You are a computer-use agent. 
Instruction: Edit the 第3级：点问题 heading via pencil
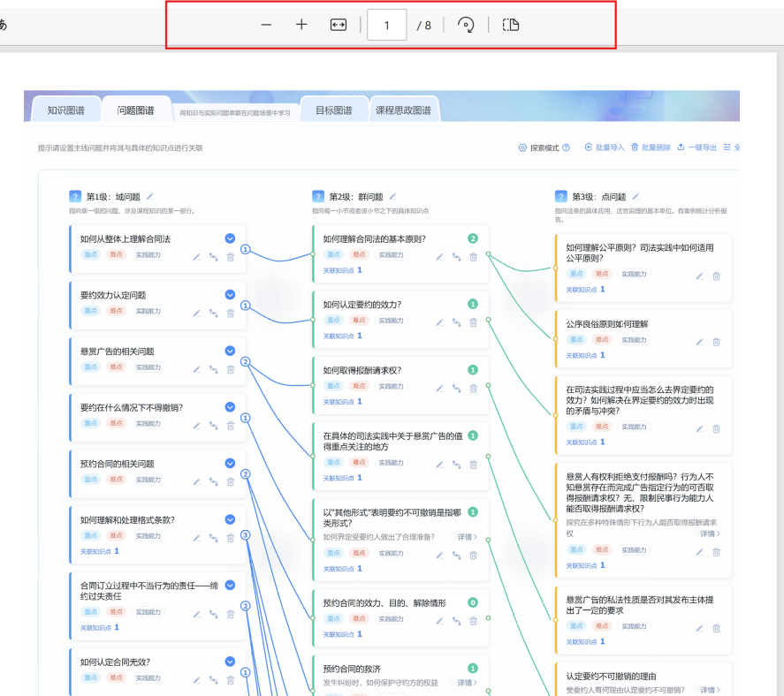click(x=636, y=196)
